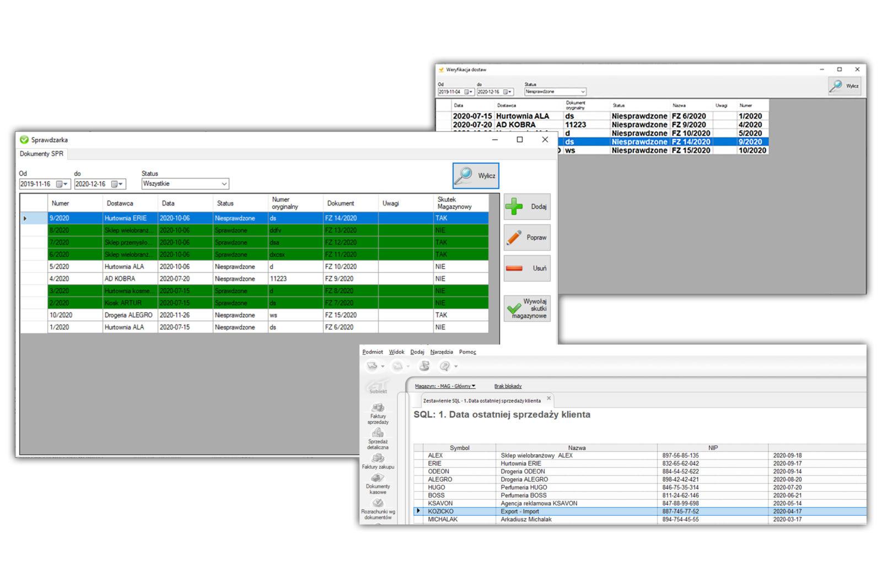Click the pencil Popraw button
This screenshot has width=882, height=588.
coord(527,238)
